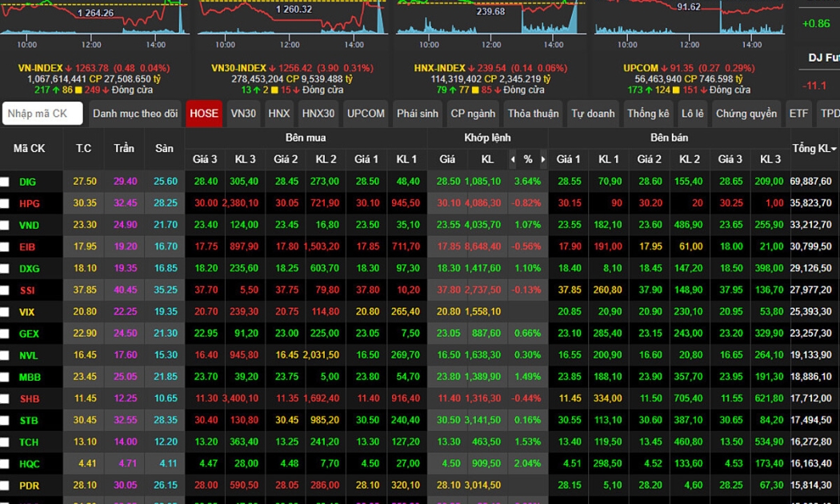This screenshot has height=504, width=840.
Task: Tick the checkbox for DIG
Action: [5, 182]
